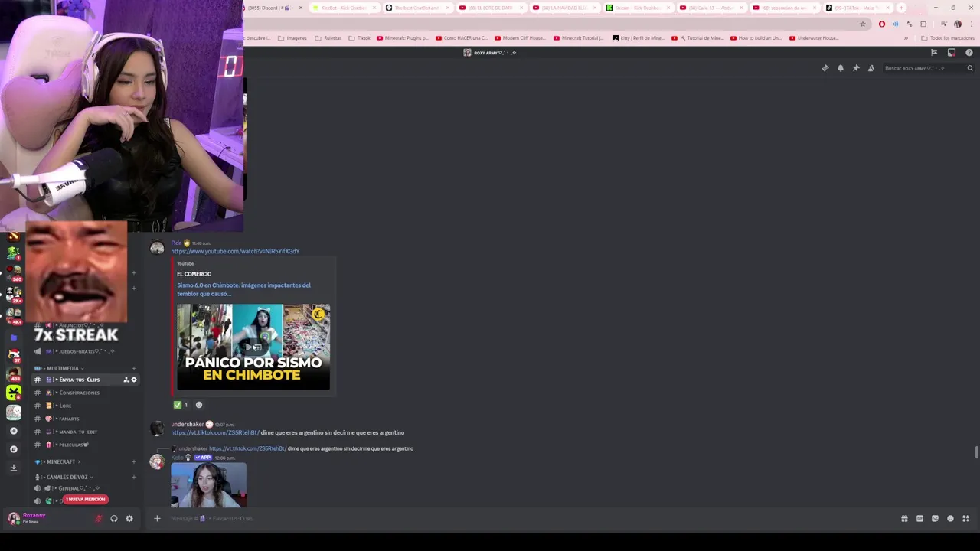This screenshot has height=551, width=980.
Task: Create channel plus next to Minecraft
Action: click(133, 461)
